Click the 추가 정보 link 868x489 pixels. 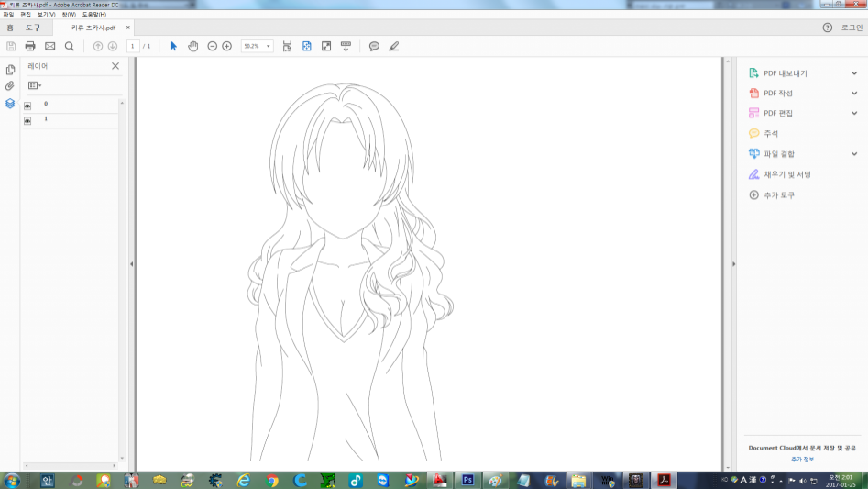coord(802,459)
